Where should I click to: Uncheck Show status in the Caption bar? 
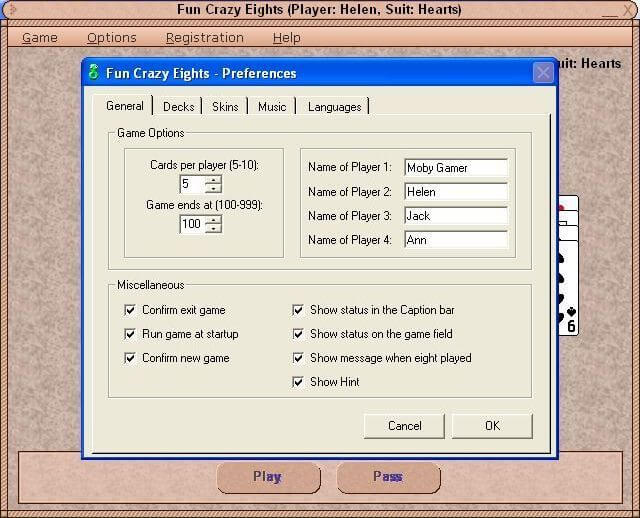pos(298,310)
